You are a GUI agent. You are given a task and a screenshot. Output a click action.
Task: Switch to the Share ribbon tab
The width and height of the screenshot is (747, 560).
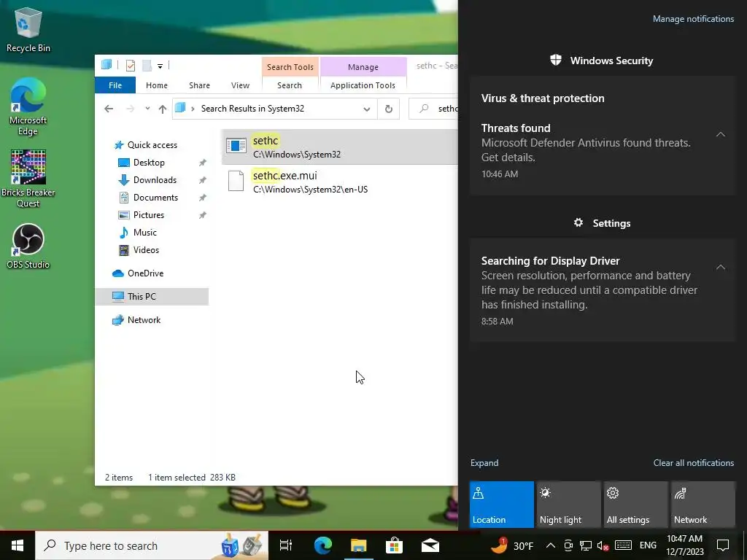(x=199, y=85)
